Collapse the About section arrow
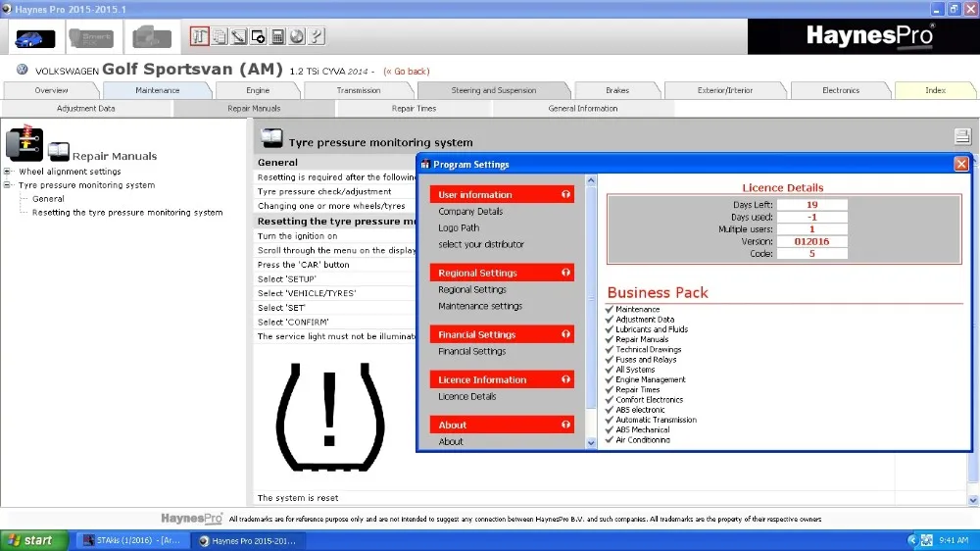Image resolution: width=980 pixels, height=551 pixels. pos(565,425)
